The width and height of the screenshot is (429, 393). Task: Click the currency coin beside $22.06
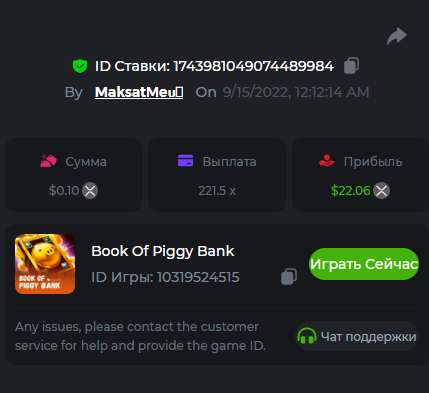382,191
